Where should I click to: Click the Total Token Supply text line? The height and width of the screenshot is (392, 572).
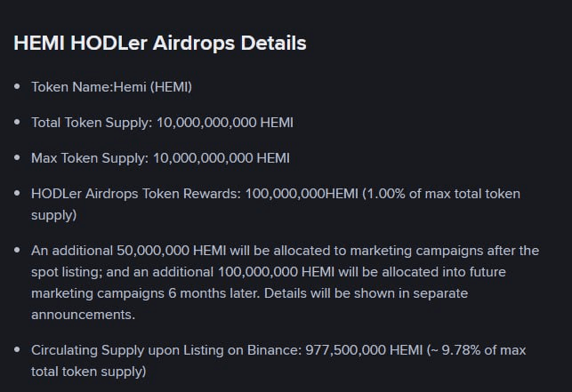click(x=162, y=123)
